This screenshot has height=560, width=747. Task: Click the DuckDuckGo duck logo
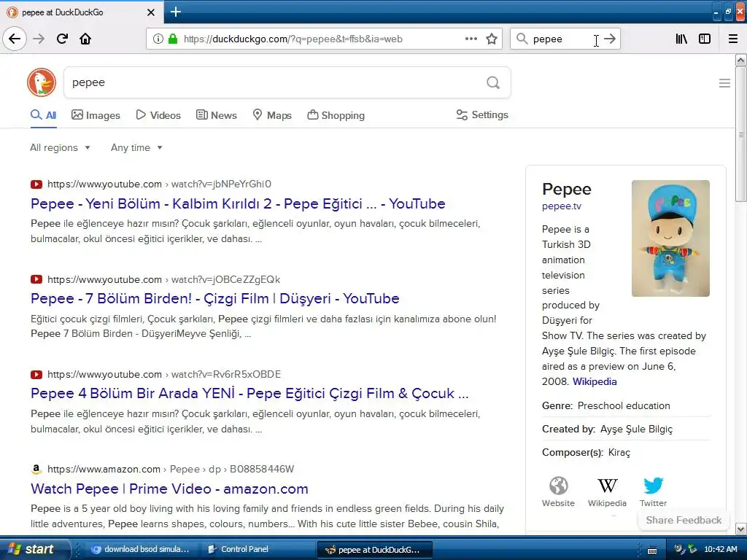(x=42, y=82)
